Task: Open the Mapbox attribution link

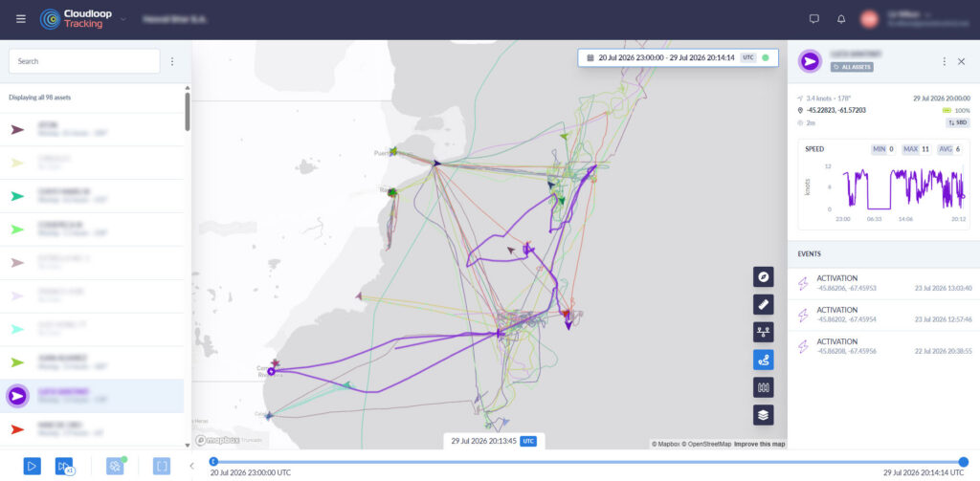Action: click(x=665, y=444)
